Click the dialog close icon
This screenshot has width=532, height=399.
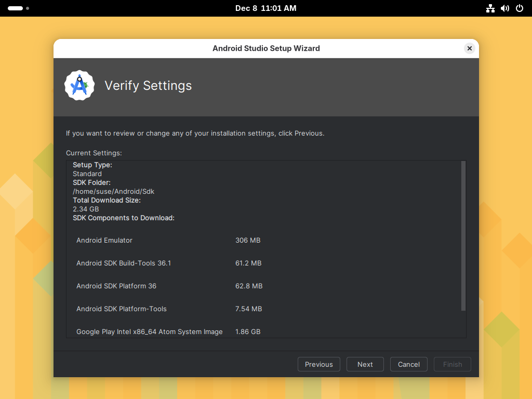pos(469,48)
